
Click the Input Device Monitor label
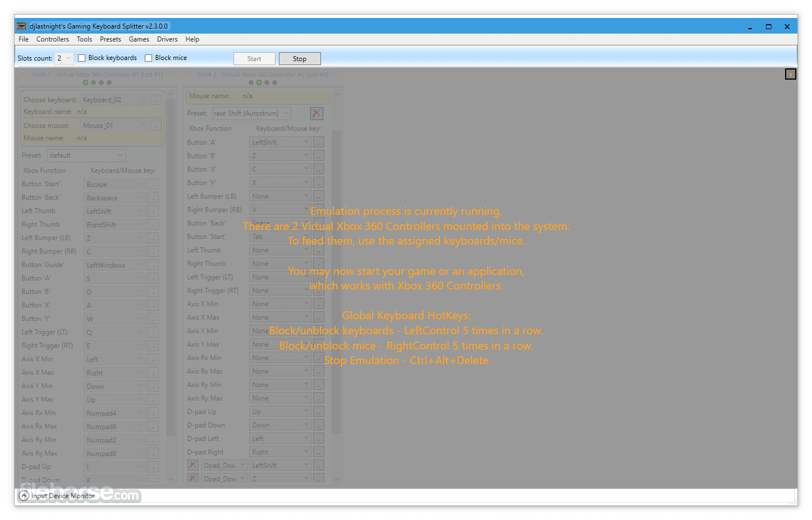[63, 496]
